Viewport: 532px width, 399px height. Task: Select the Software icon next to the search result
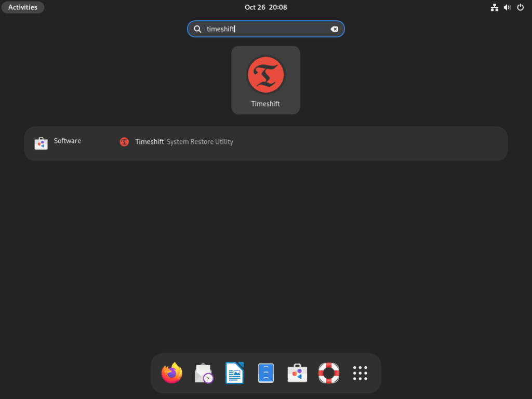coord(41,141)
